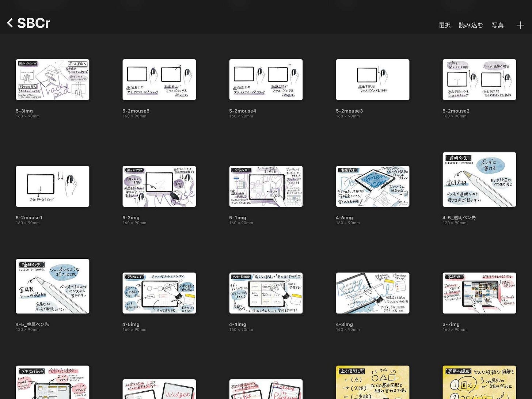532x399 pixels.
Task: Open the 5-2mouse5 thumbnail
Action: click(x=159, y=80)
